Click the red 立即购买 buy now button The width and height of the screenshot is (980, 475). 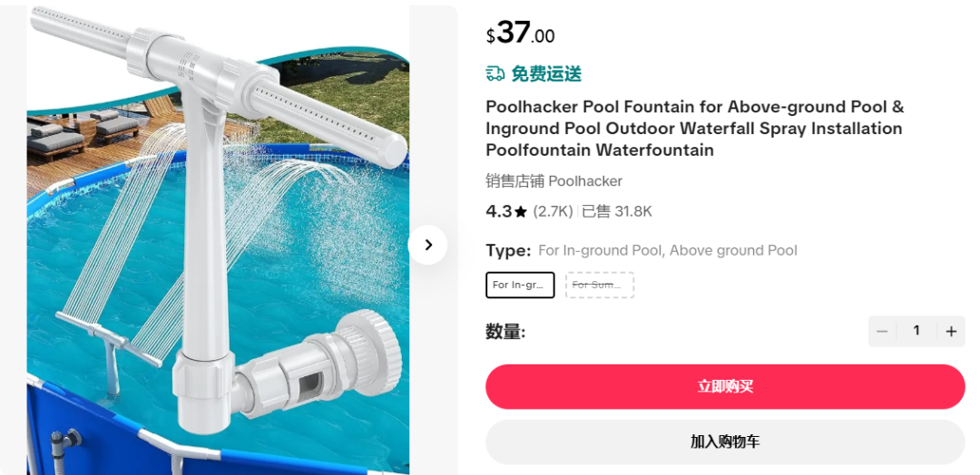coord(725,386)
